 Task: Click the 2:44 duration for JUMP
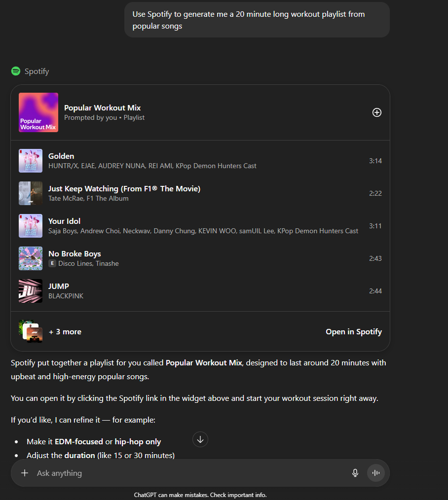375,291
